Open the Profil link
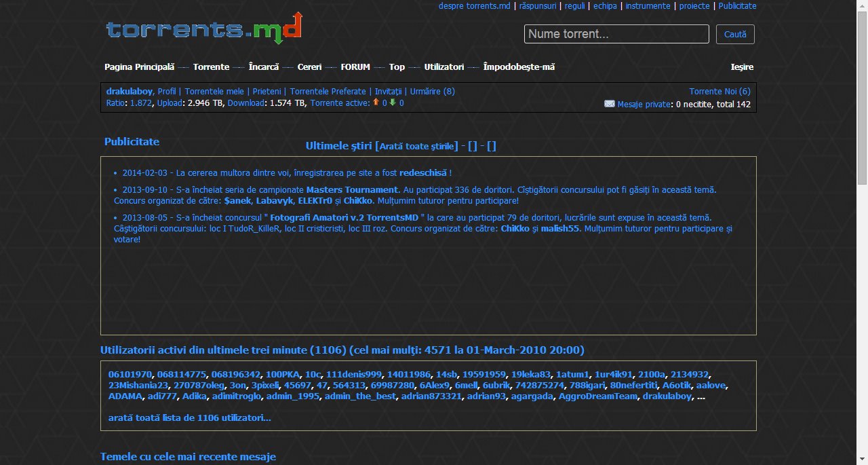The image size is (868, 465). [167, 92]
